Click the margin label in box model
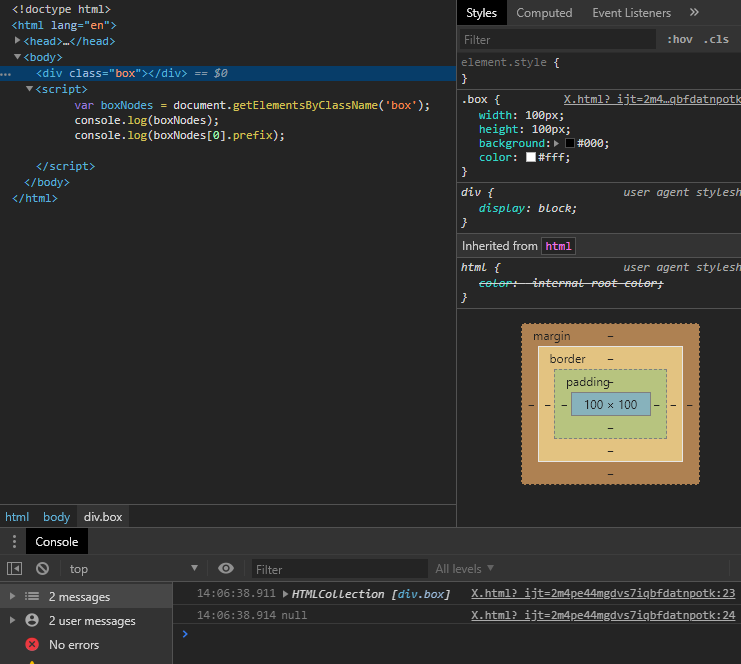 click(x=551, y=336)
